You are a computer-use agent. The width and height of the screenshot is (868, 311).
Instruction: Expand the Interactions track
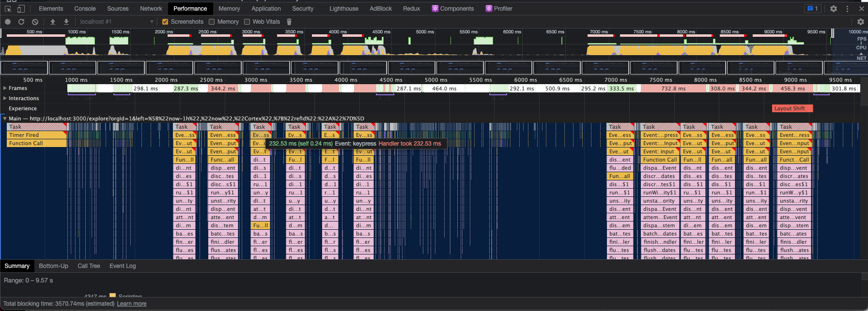(x=5, y=98)
